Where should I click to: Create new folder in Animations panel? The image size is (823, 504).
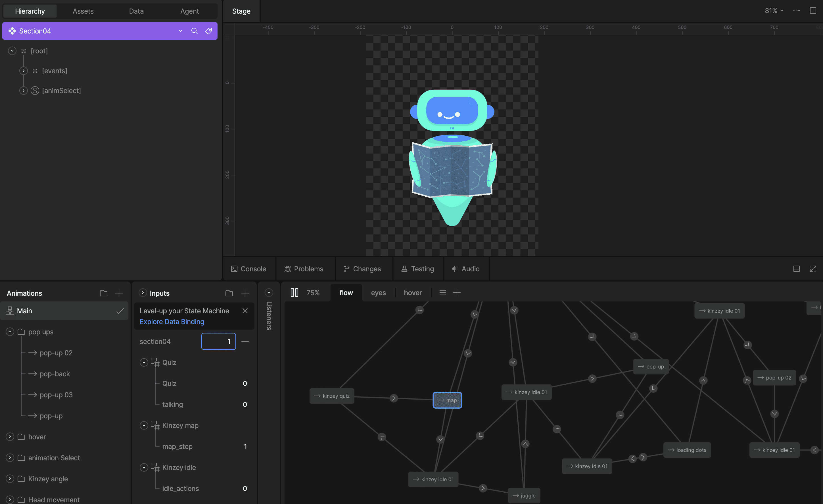[104, 293]
